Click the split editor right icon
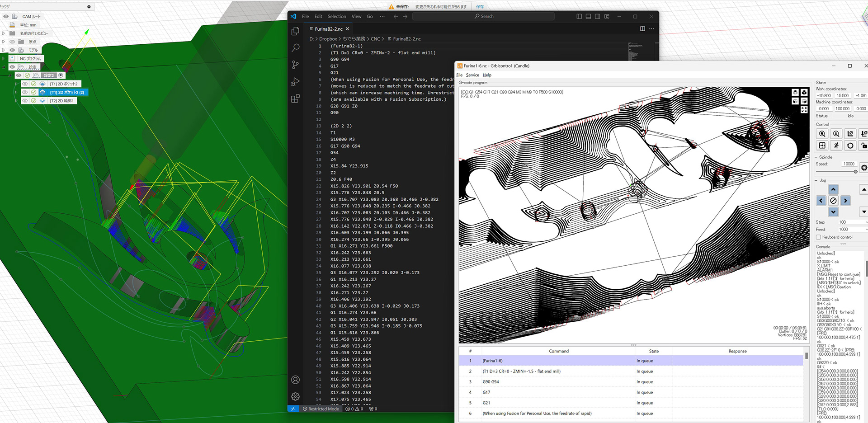Screen dimensions: 868x423 [x=642, y=28]
